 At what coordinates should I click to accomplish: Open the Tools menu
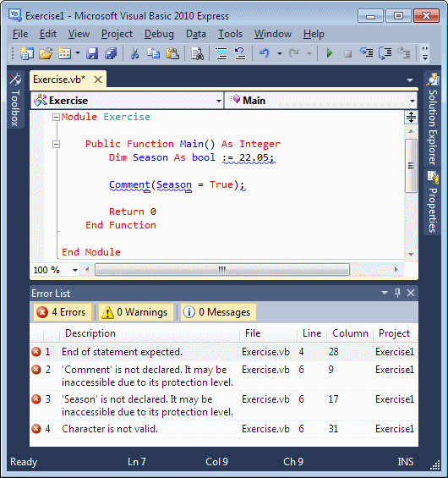(x=230, y=34)
